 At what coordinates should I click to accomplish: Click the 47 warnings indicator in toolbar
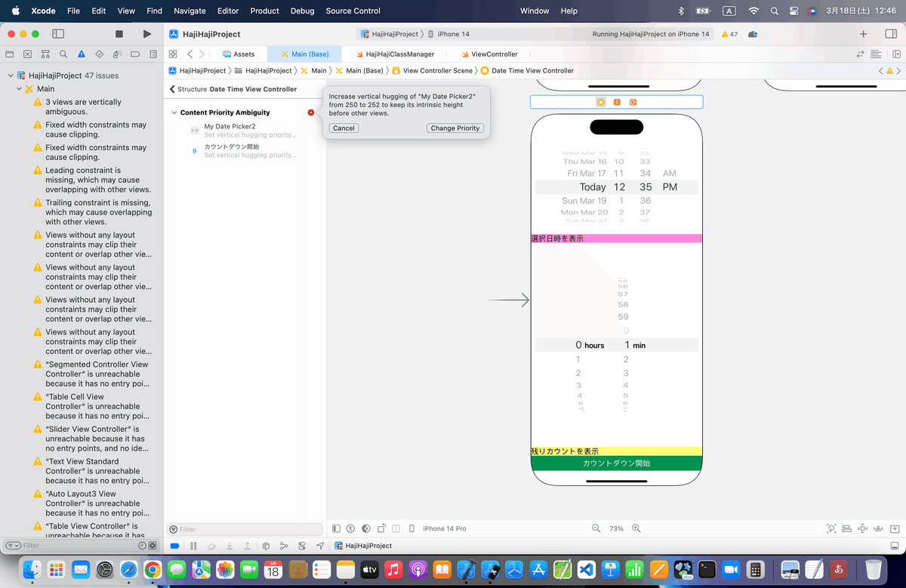click(x=730, y=34)
